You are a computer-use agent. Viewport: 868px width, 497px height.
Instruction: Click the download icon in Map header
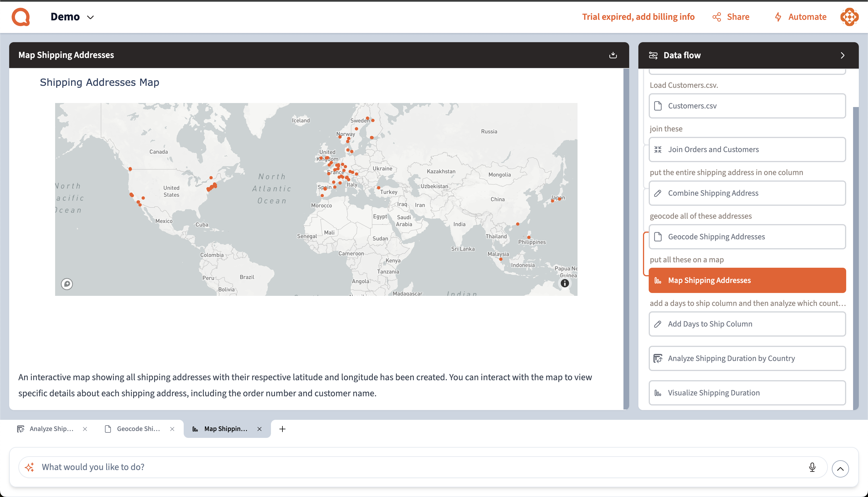click(x=613, y=55)
